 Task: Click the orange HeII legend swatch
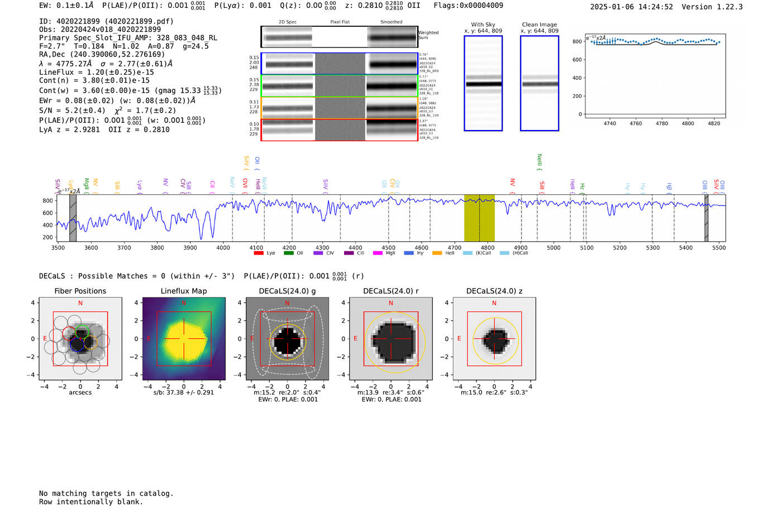437,253
